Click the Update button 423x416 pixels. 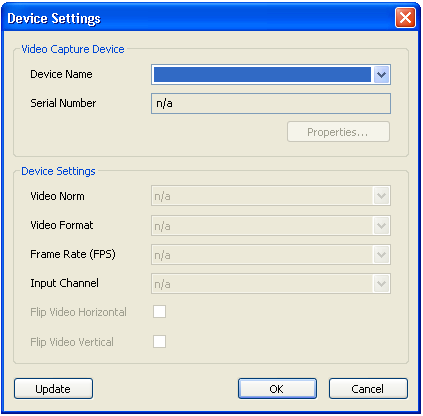point(53,389)
